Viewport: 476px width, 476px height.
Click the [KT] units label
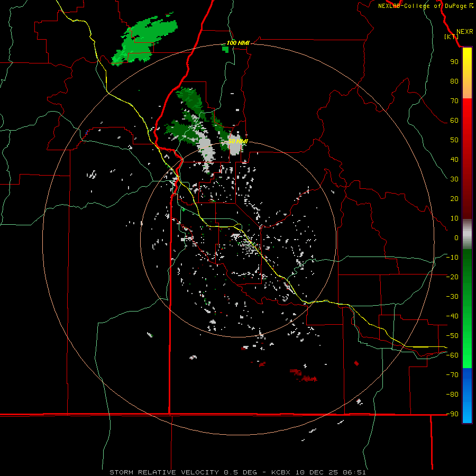(452, 36)
